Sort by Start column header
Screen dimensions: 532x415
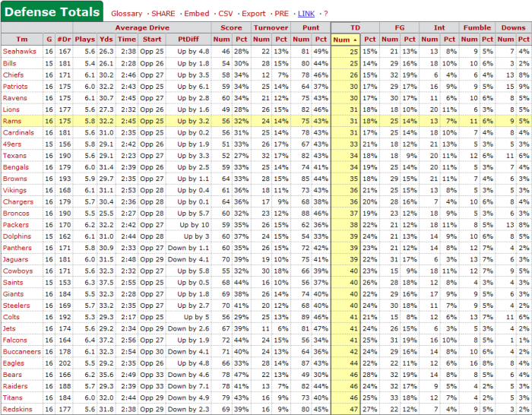[152, 40]
